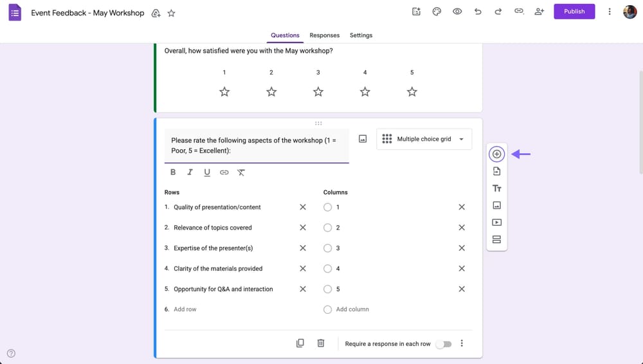This screenshot has height=364, width=643.
Task: Open the Multiple choice grid type dropdown
Action: [424, 139]
